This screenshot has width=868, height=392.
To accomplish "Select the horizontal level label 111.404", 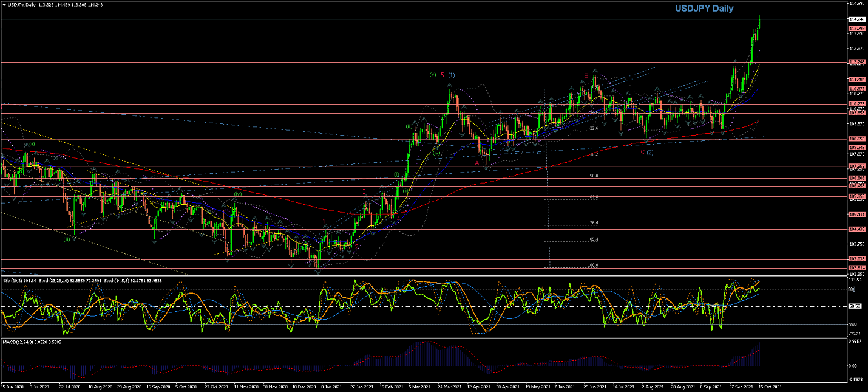I will [856, 80].
